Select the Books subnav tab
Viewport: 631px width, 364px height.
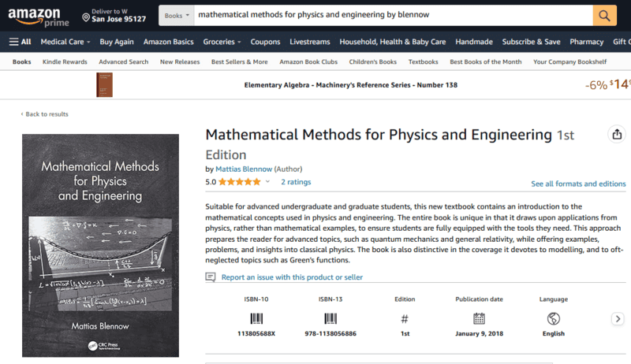[x=22, y=62]
